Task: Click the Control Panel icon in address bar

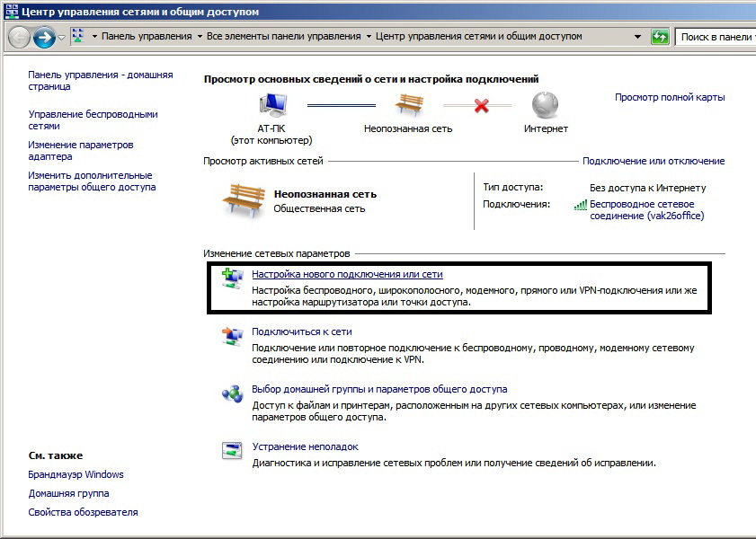Action: [77, 36]
